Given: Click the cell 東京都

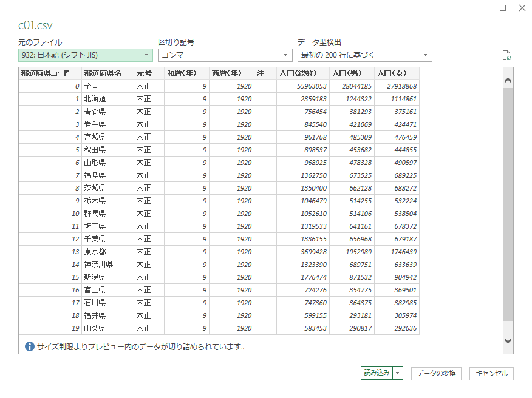Looking at the screenshot, I should tap(107, 252).
